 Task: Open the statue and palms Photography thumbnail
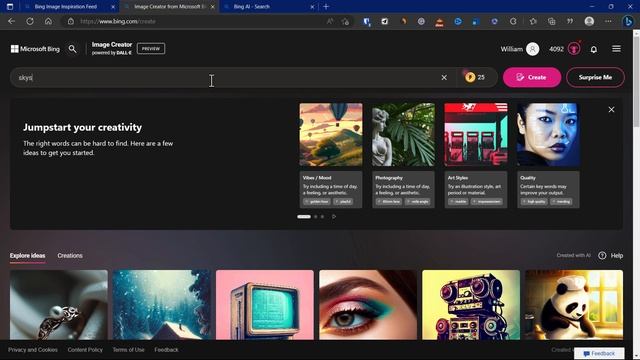pos(403,135)
